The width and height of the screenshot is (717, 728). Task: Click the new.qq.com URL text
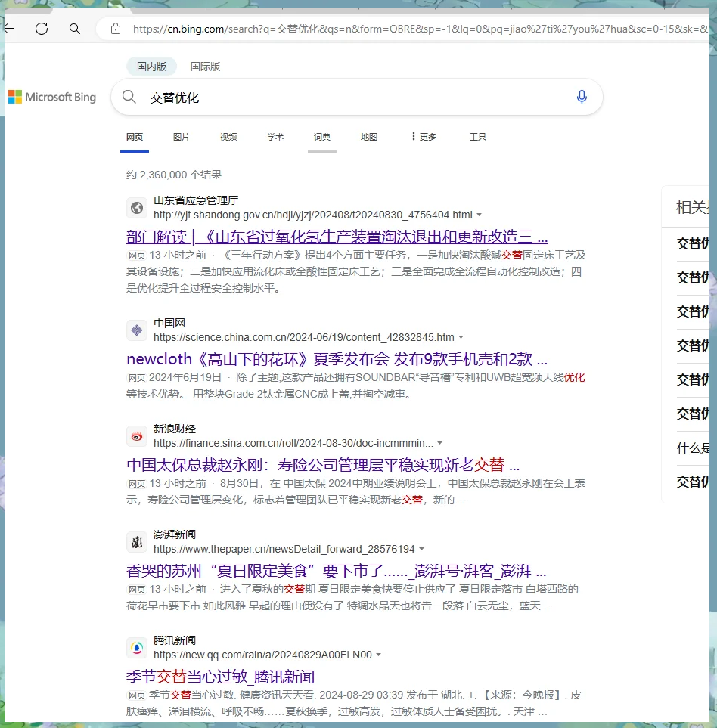tap(263, 655)
